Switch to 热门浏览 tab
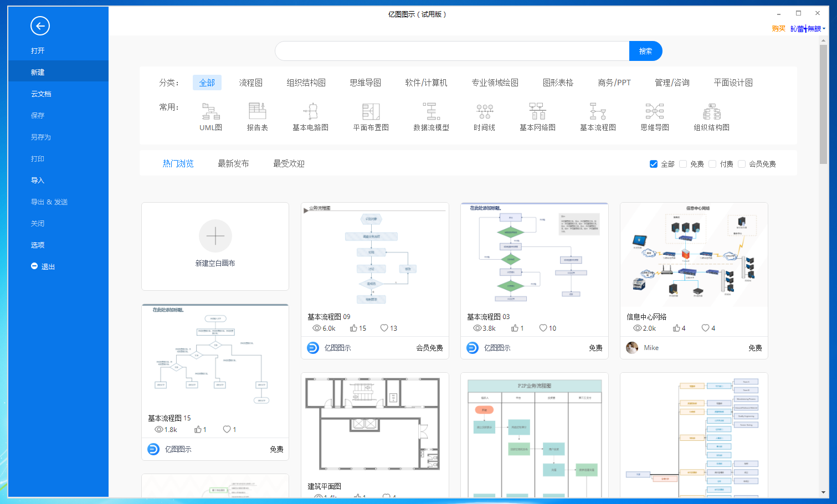Image resolution: width=837 pixels, height=504 pixels. tap(178, 163)
